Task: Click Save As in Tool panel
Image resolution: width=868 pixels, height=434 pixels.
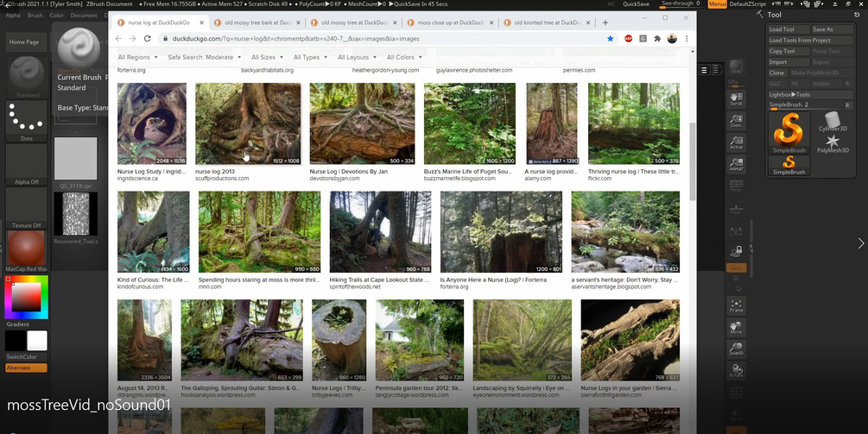Action: click(832, 29)
